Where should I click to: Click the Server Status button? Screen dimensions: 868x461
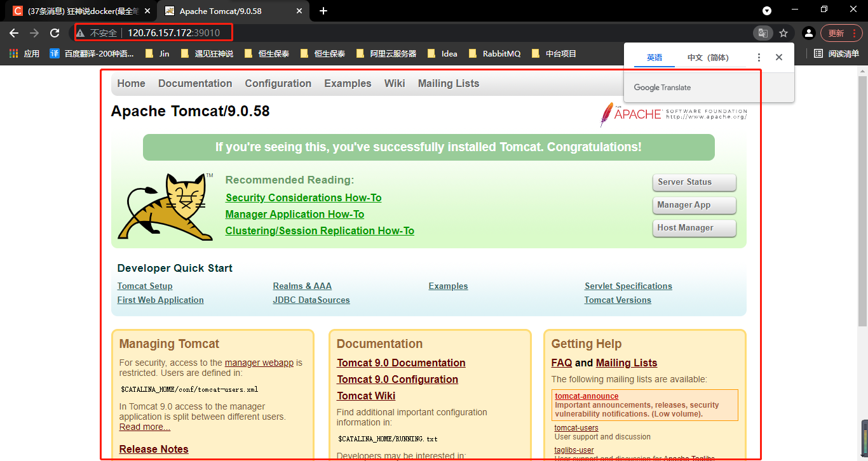pyautogui.click(x=694, y=182)
